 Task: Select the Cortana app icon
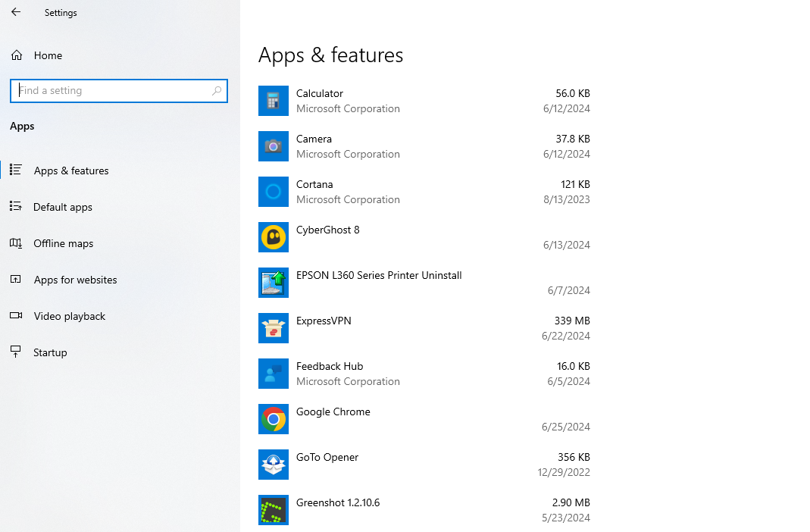pyautogui.click(x=274, y=192)
